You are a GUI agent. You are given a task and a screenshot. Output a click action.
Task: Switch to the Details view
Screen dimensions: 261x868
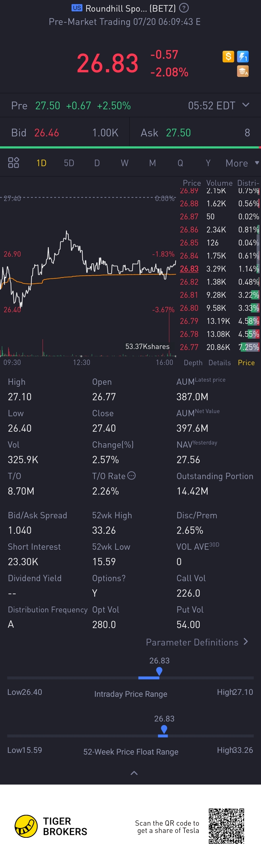[220, 363]
